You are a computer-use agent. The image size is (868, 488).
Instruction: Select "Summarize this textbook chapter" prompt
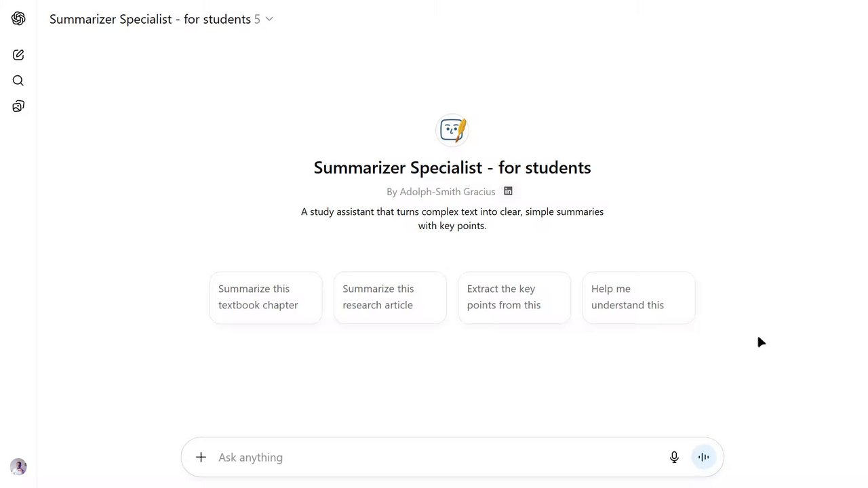coord(265,298)
